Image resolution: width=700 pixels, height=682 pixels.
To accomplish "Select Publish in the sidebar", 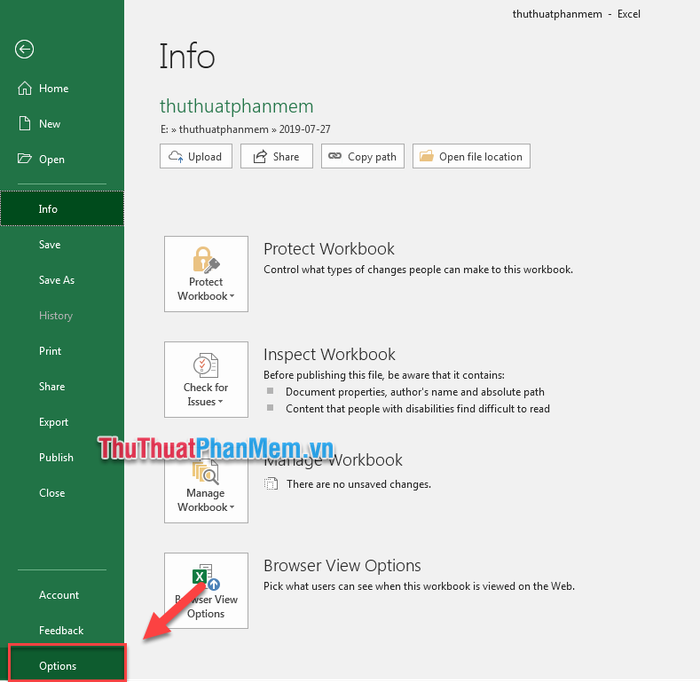I will 62,457.
